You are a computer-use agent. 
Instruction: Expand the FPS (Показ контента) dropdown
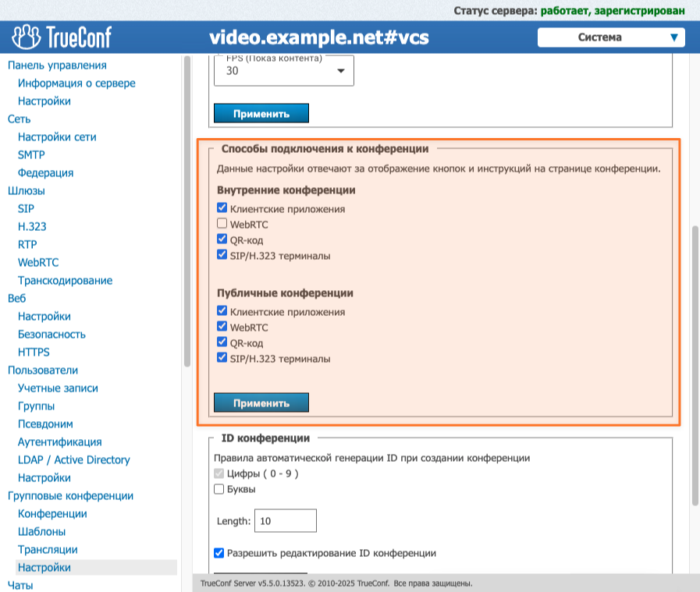[x=284, y=70]
